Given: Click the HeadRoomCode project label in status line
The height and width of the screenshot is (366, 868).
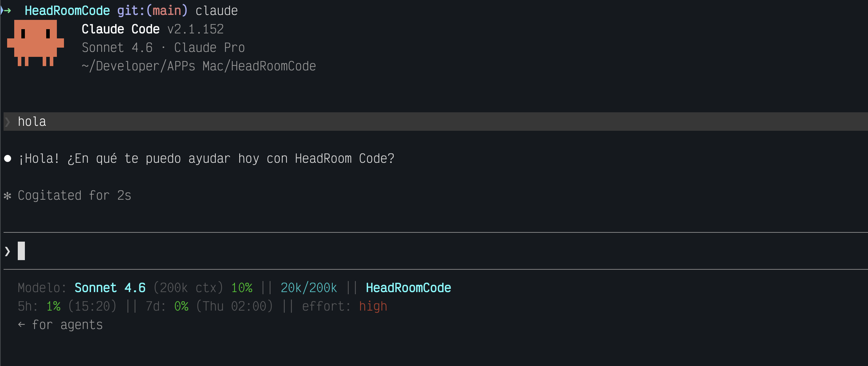Looking at the screenshot, I should 408,287.
